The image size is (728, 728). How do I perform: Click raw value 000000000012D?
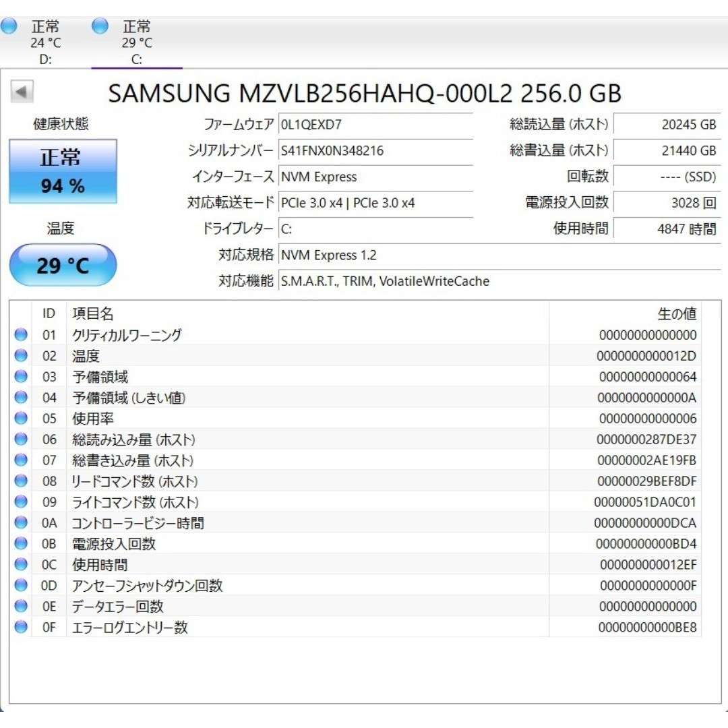pos(646,356)
